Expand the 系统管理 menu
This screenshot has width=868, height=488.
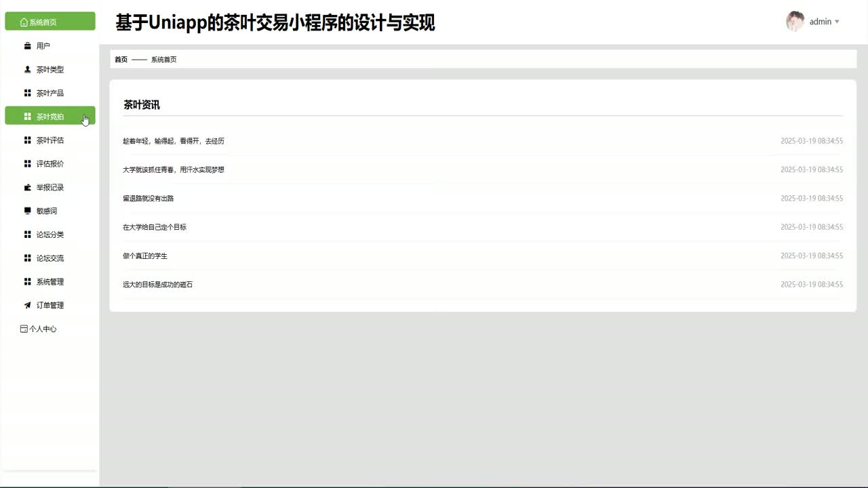[50, 282]
